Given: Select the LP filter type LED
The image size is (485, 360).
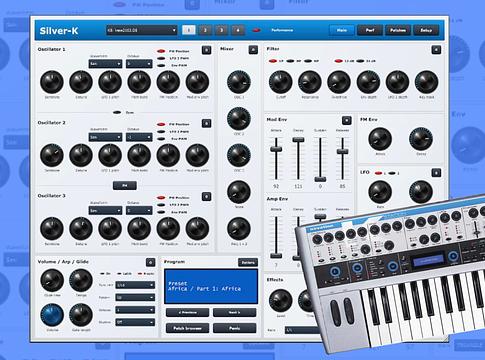Looking at the screenshot, I should [x=273, y=61].
